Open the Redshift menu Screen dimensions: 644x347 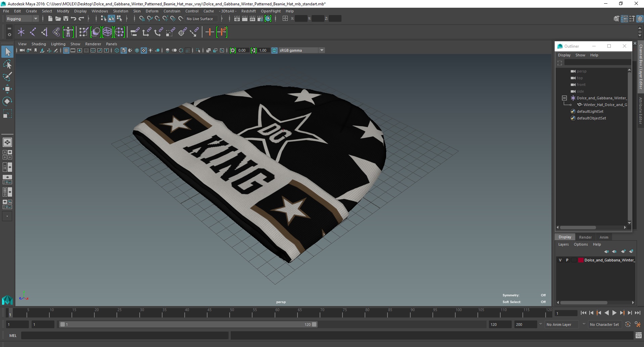point(248,11)
